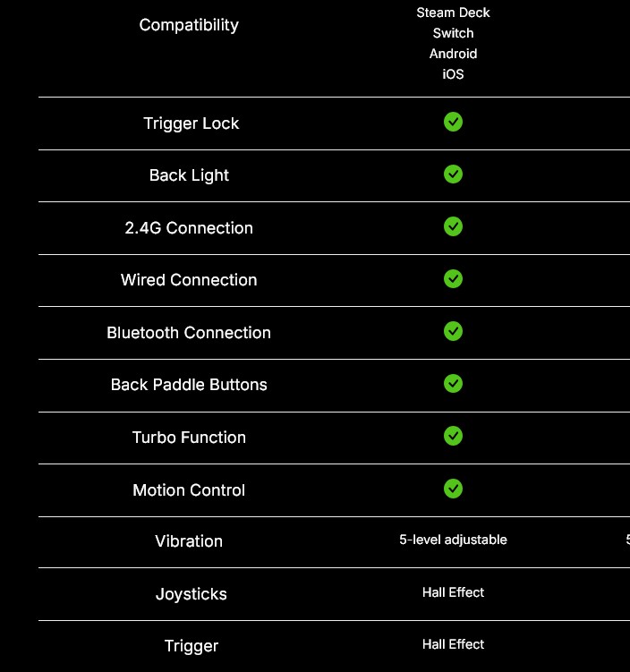The width and height of the screenshot is (630, 672).
Task: Click the Compatibility row label
Action: pos(189,25)
